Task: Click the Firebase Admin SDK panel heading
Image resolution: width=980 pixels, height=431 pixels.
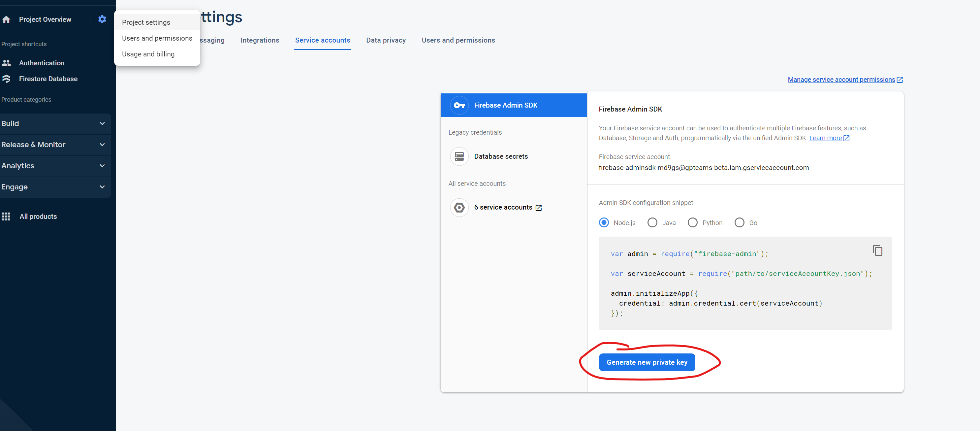Action: (x=630, y=109)
